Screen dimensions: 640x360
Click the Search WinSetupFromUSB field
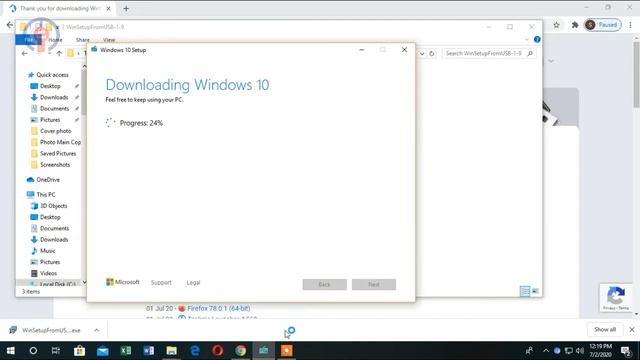pos(488,53)
